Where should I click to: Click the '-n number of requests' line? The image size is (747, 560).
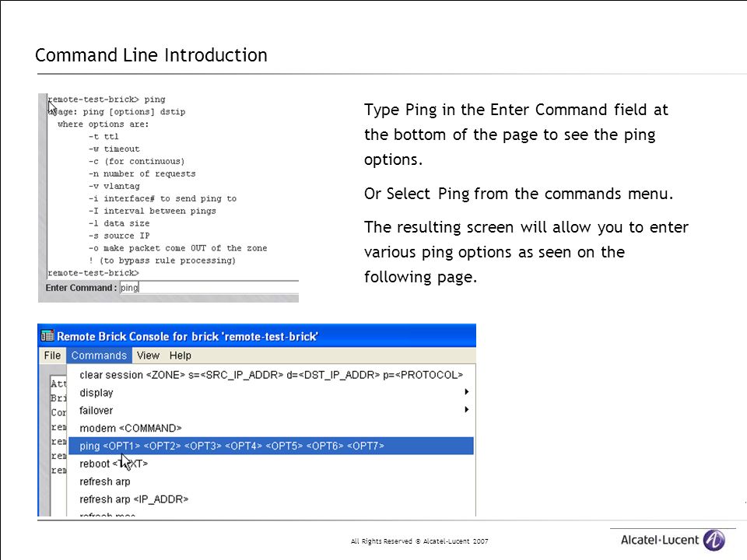(x=142, y=173)
